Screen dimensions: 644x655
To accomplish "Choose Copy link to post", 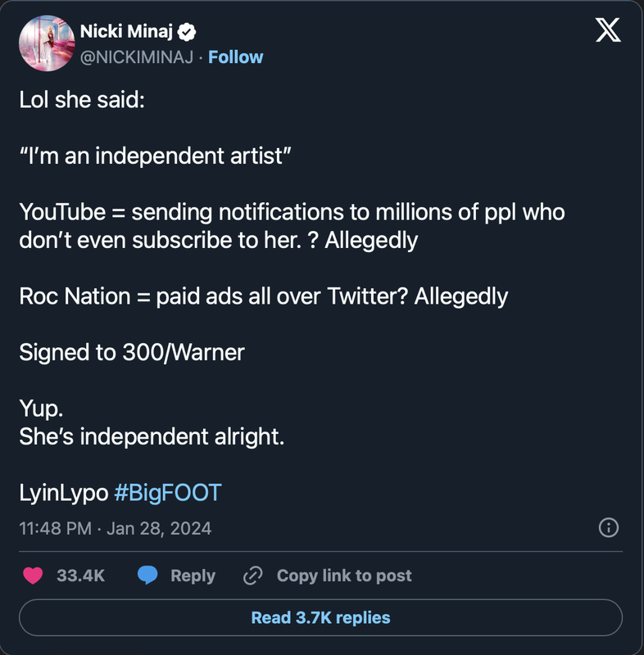I will point(344,576).
